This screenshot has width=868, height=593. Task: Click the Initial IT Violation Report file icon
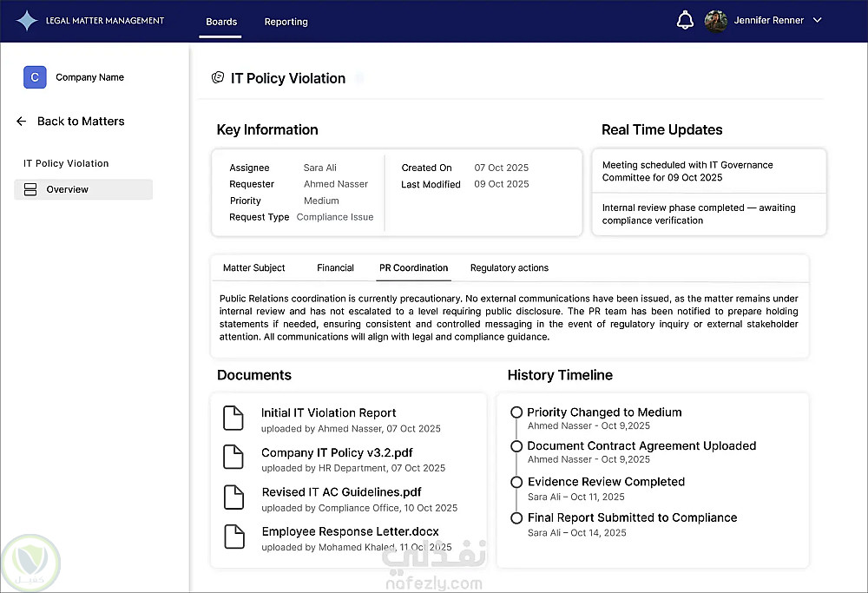point(233,418)
